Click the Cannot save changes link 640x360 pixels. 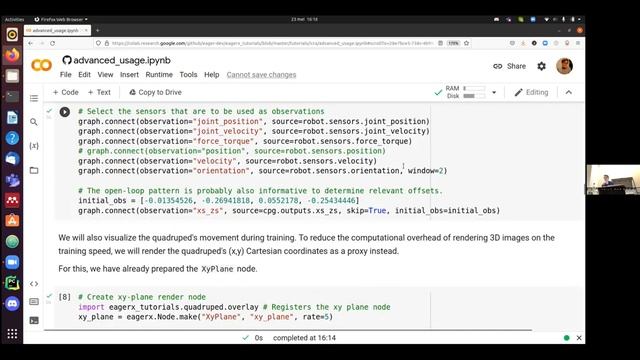click(x=261, y=75)
